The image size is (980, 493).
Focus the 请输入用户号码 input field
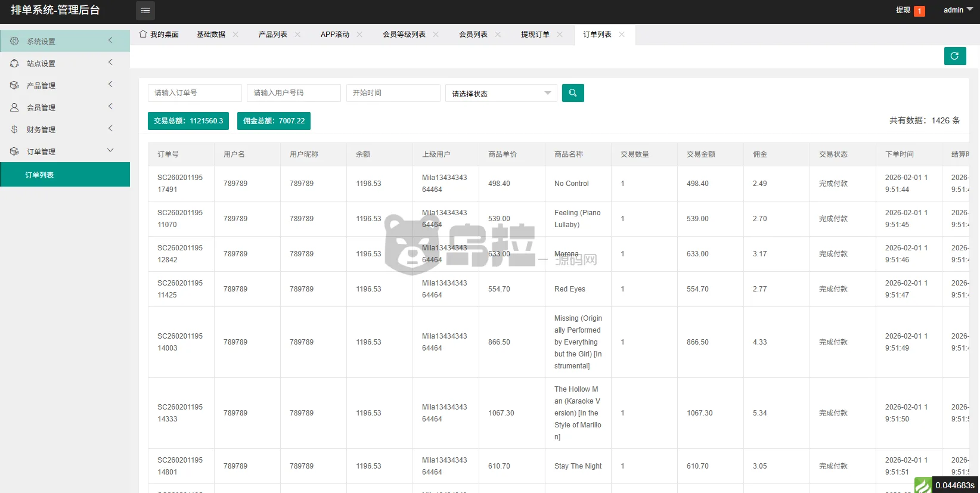(294, 93)
